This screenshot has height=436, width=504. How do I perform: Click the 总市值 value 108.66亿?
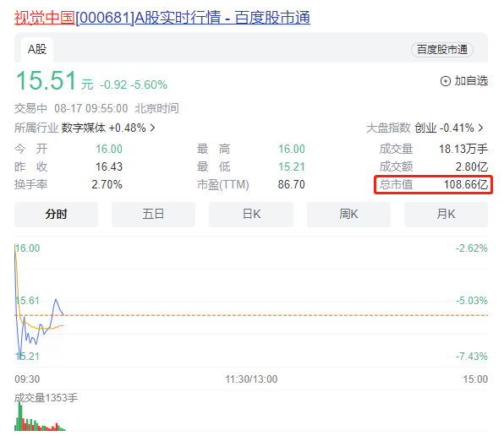tap(466, 184)
